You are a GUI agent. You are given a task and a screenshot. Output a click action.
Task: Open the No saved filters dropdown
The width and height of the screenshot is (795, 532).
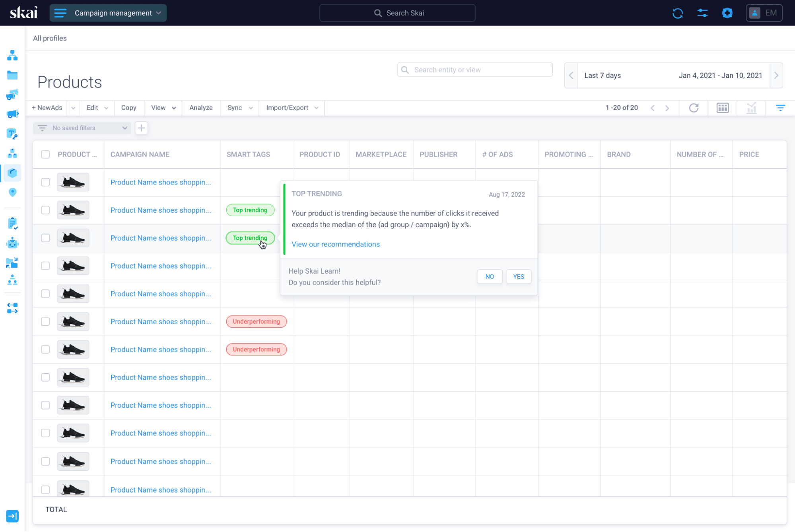coord(82,128)
